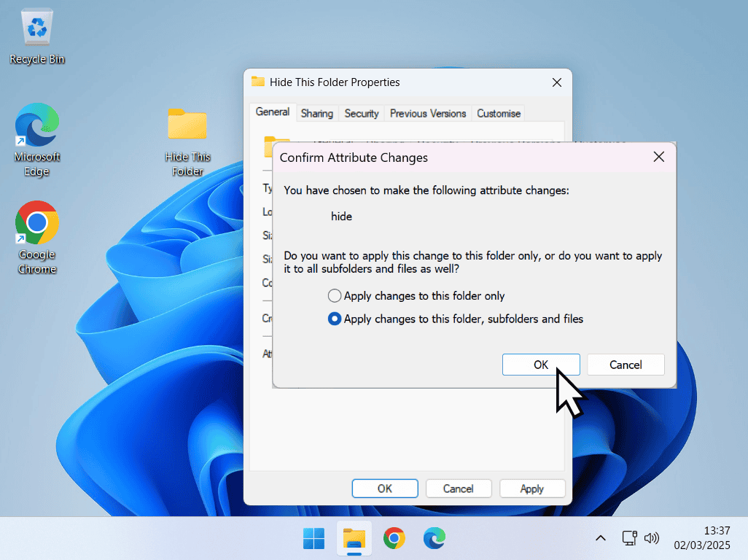Screen dimensions: 748x560
Task: Click the network icon in system tray
Action: pyautogui.click(x=628, y=538)
